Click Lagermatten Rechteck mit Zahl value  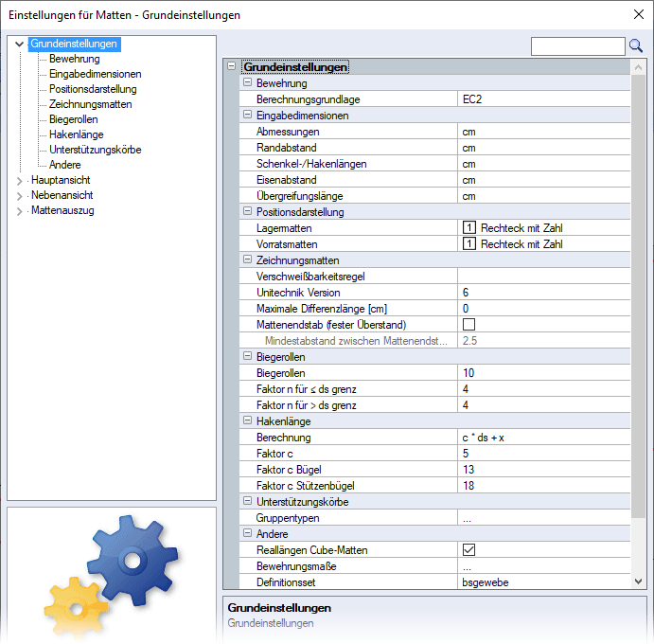point(521,228)
